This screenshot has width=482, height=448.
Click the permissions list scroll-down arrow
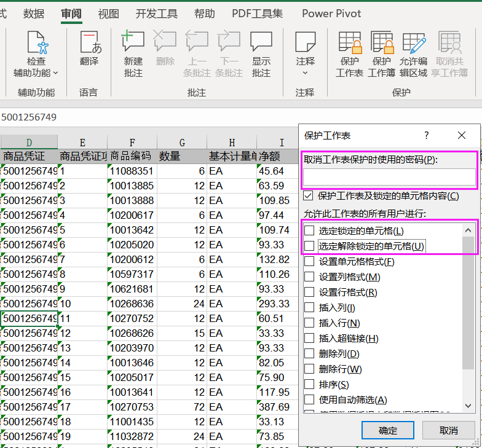[468, 406]
